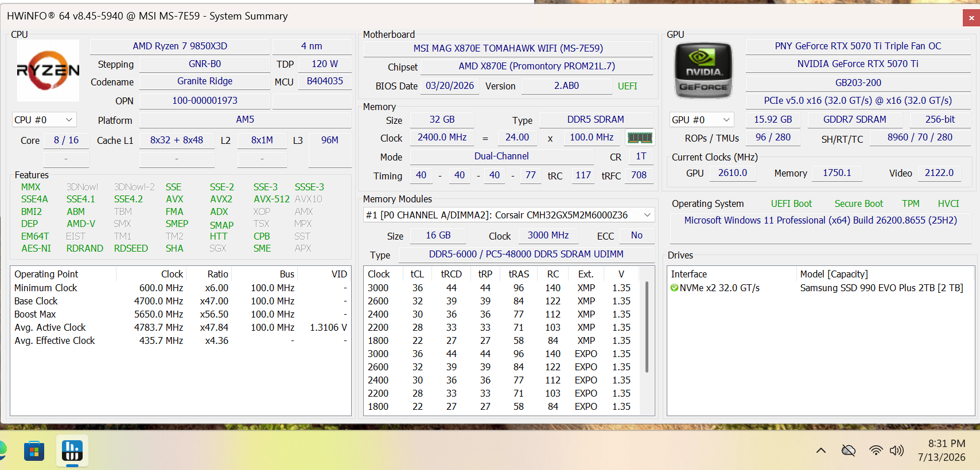Open Wi-Fi network settings in tray
The width and height of the screenshot is (980, 470).
click(x=876, y=451)
